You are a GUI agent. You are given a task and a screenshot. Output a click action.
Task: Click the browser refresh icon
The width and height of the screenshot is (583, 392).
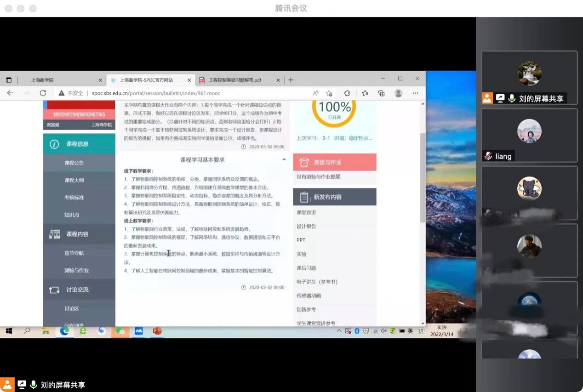(x=43, y=93)
